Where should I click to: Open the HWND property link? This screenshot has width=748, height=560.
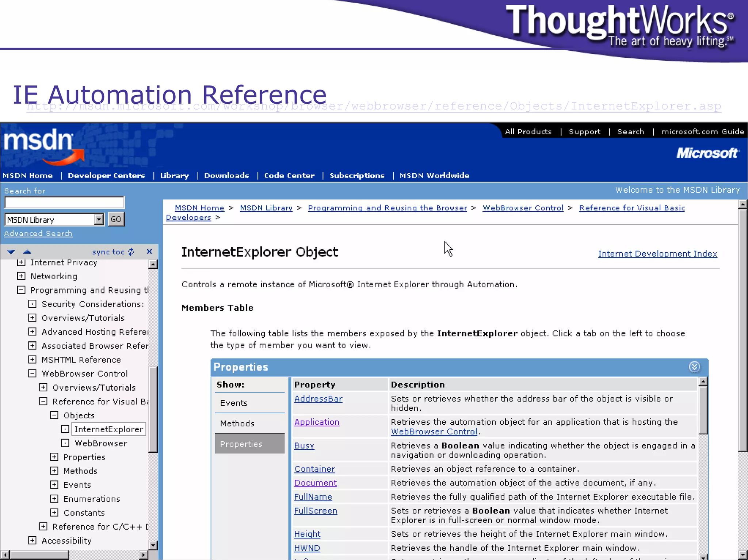tap(307, 548)
